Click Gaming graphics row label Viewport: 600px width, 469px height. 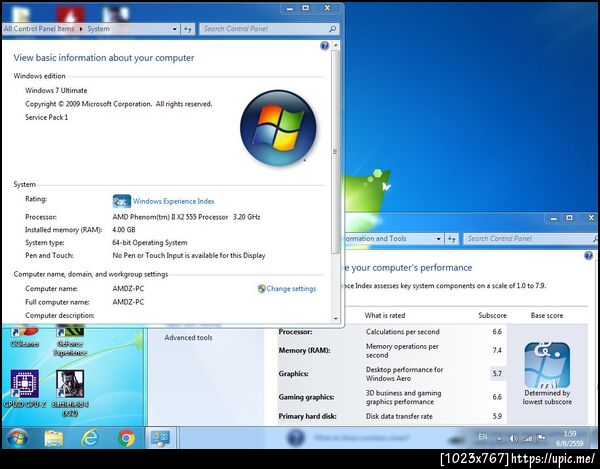pyautogui.click(x=306, y=397)
